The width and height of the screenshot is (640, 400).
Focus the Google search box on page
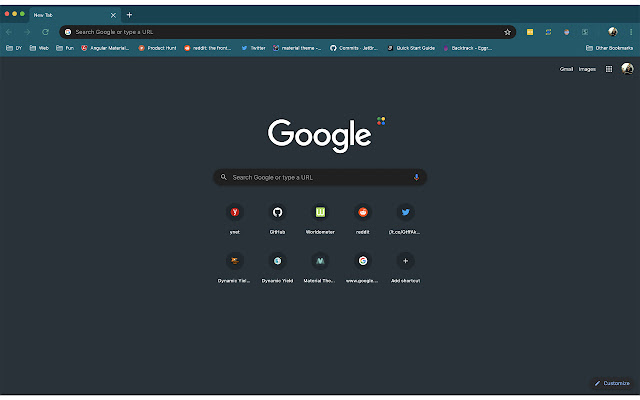[320, 177]
